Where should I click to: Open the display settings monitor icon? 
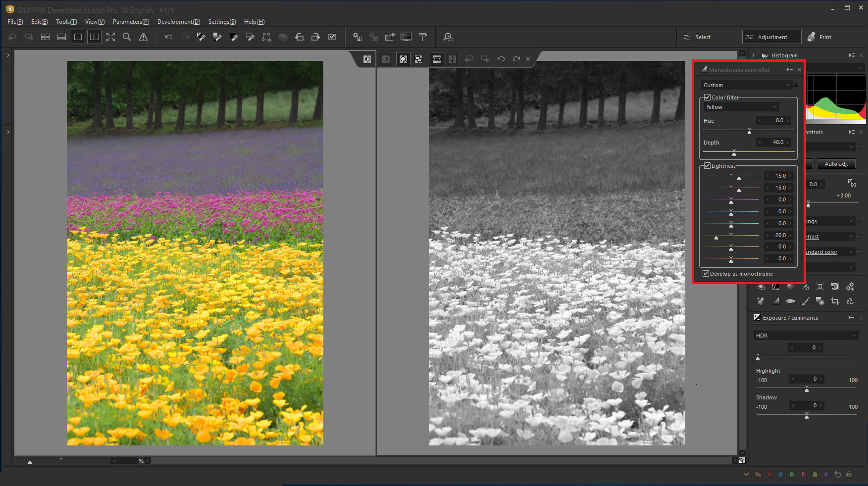pos(406,37)
